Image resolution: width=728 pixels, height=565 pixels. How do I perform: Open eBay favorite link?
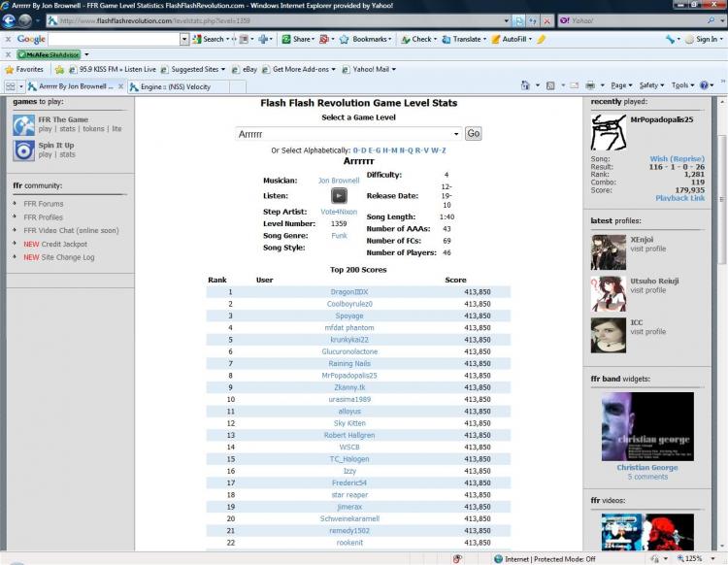(x=245, y=70)
